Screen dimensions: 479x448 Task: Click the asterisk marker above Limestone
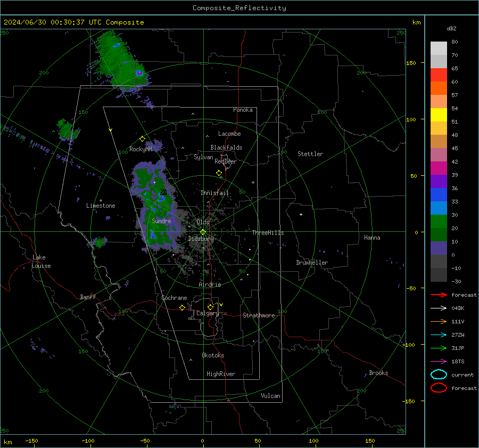pyautogui.click(x=101, y=201)
